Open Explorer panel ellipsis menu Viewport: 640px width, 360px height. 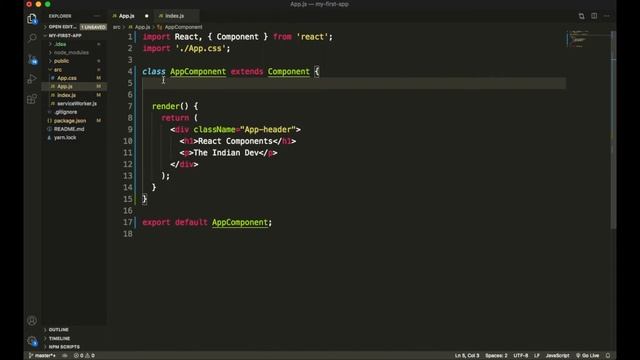coord(96,16)
